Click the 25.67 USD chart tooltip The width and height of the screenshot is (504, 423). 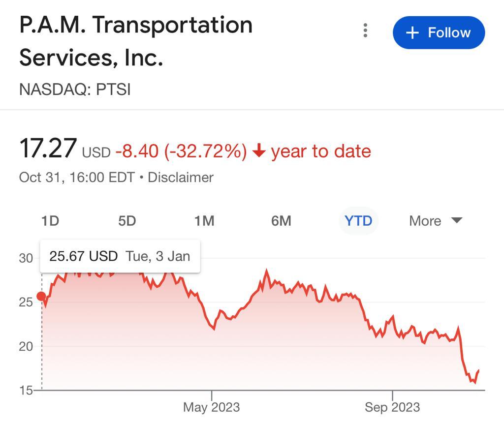click(x=120, y=256)
